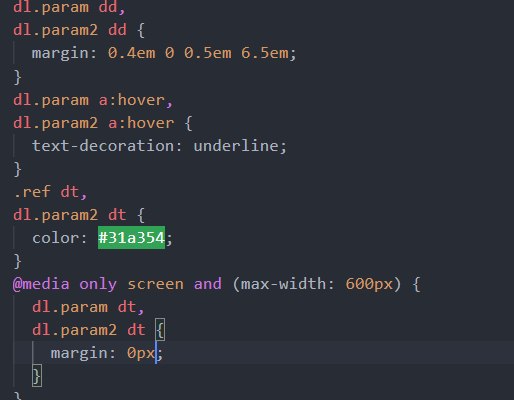
Task: Click the '0.5em' margin value
Action: pyautogui.click(x=208, y=53)
